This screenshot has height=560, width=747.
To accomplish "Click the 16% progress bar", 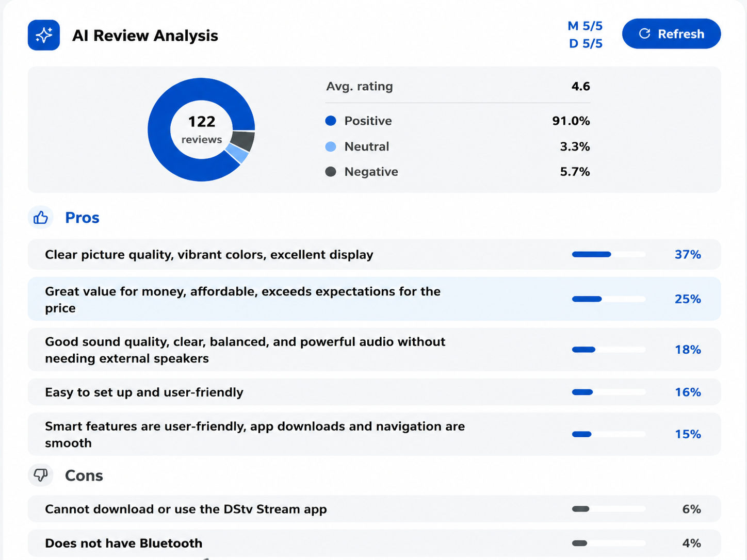I will (609, 392).
